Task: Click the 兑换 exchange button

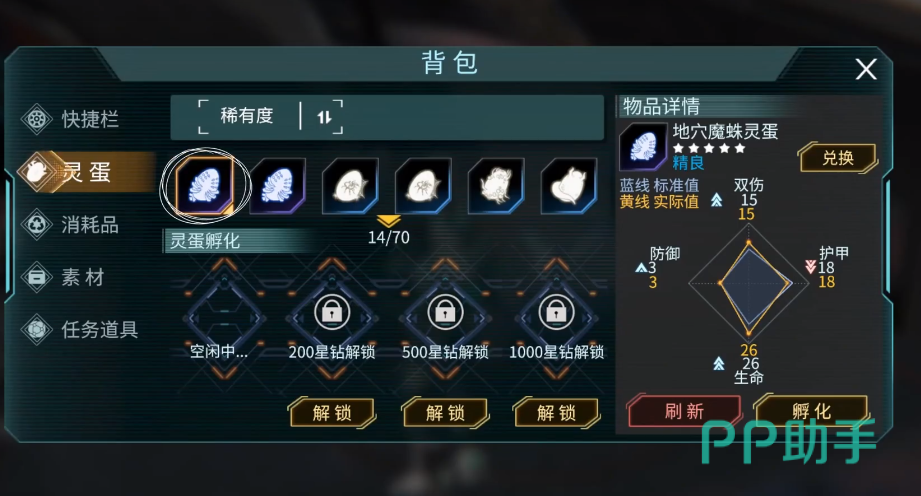Action: (838, 157)
